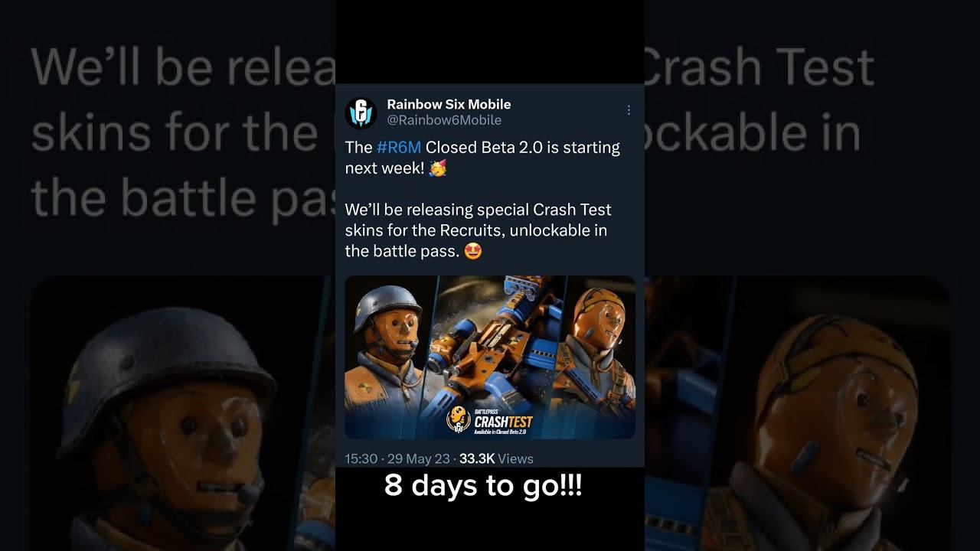View the 33.3K Views count
The width and height of the screenshot is (980, 551).
pos(496,458)
